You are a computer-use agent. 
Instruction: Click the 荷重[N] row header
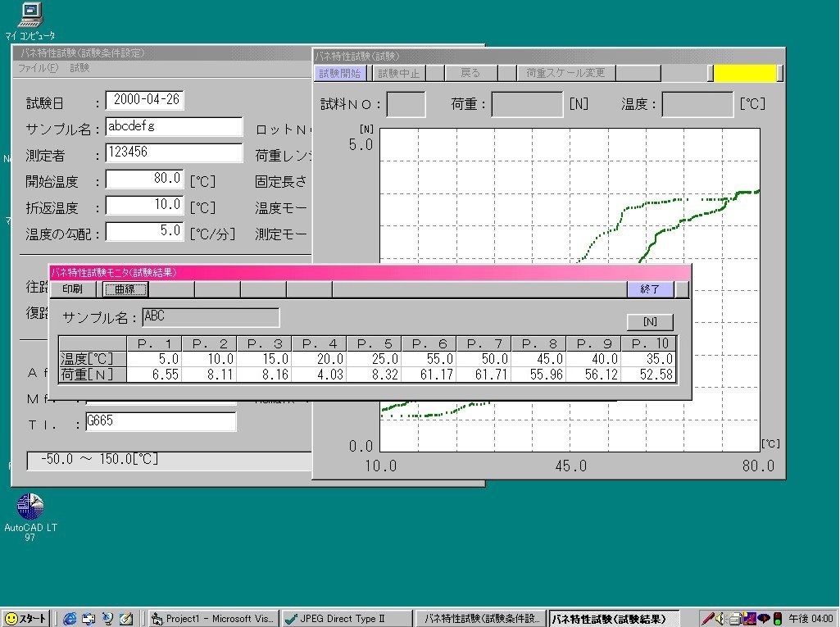(93, 374)
